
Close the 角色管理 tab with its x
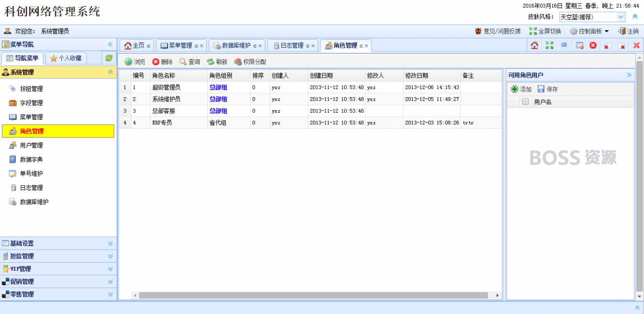(x=366, y=46)
